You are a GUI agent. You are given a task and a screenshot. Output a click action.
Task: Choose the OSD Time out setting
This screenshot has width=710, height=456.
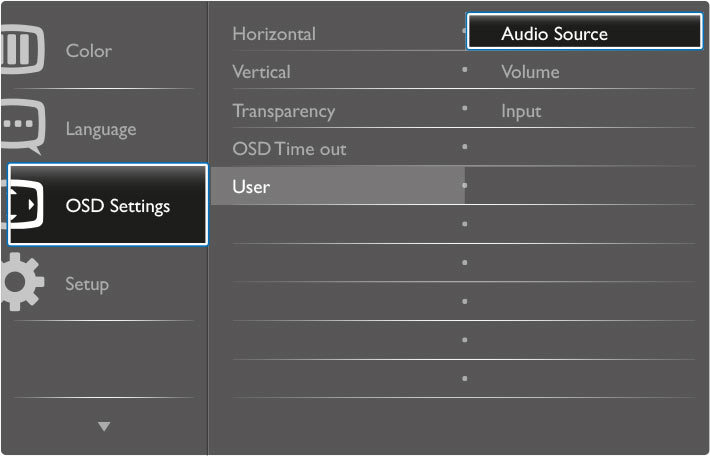[x=289, y=149]
